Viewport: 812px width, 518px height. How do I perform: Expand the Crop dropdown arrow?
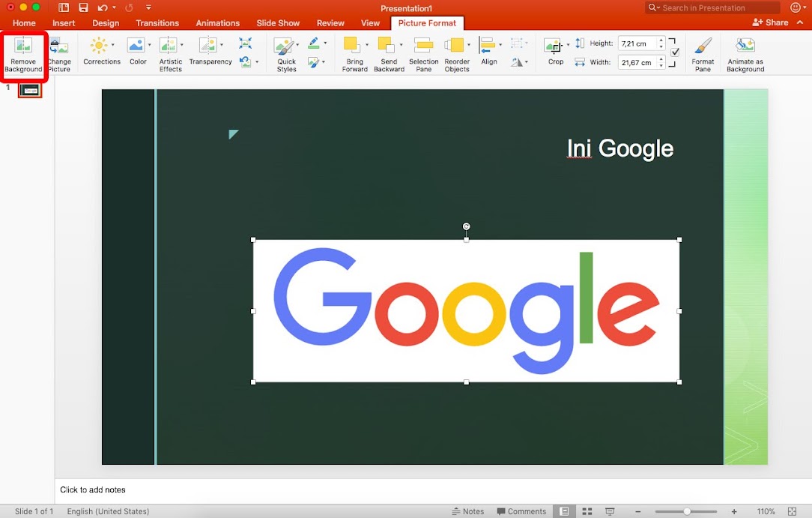[568, 45]
